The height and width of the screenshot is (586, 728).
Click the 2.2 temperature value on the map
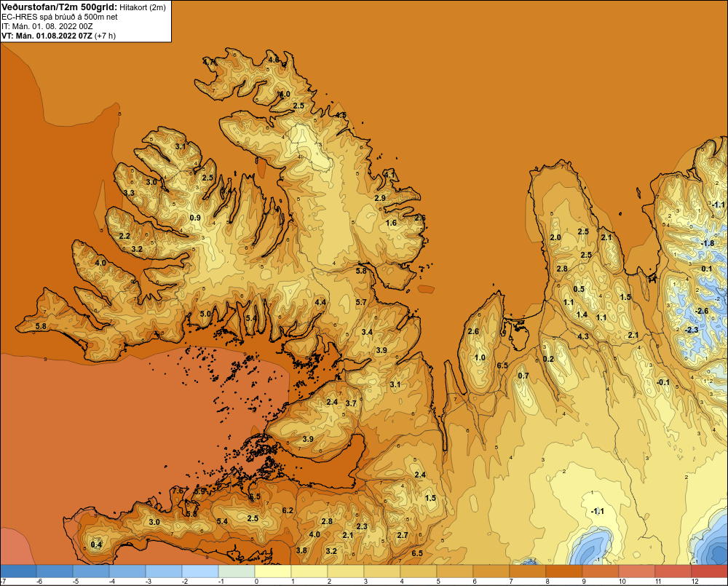point(124,236)
